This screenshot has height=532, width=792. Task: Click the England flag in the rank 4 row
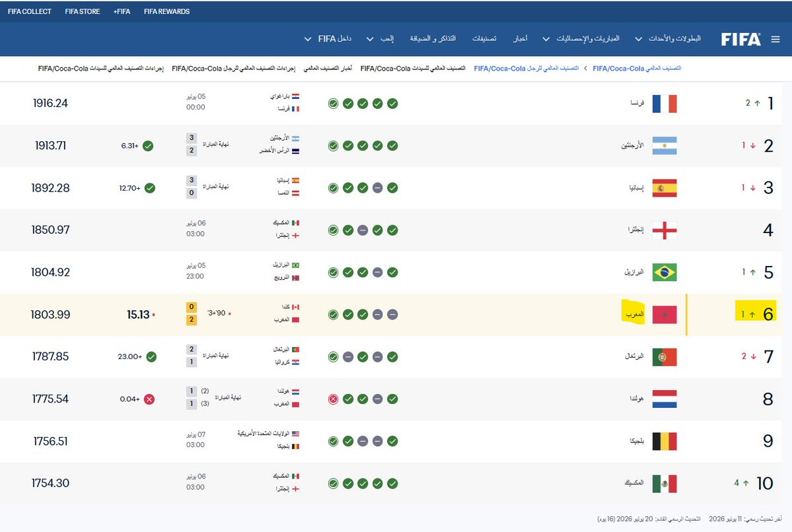[x=665, y=230]
